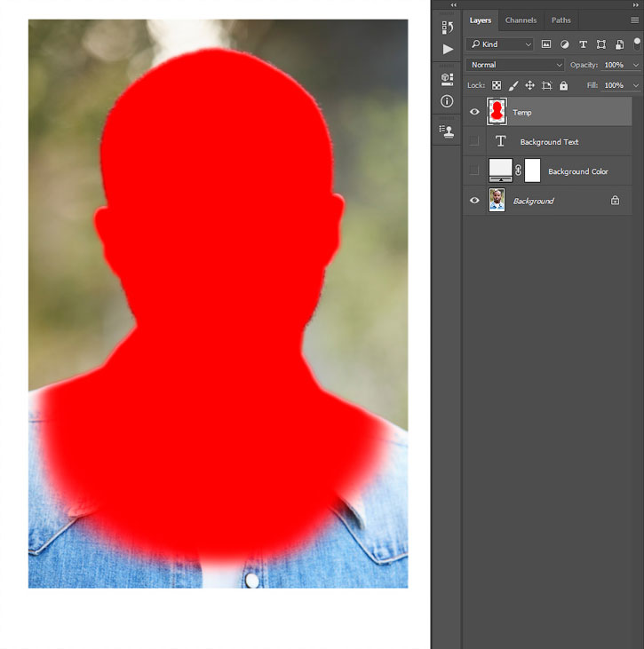The height and width of the screenshot is (649, 644).
Task: Filter for adjustment layers icon
Action: tap(564, 44)
